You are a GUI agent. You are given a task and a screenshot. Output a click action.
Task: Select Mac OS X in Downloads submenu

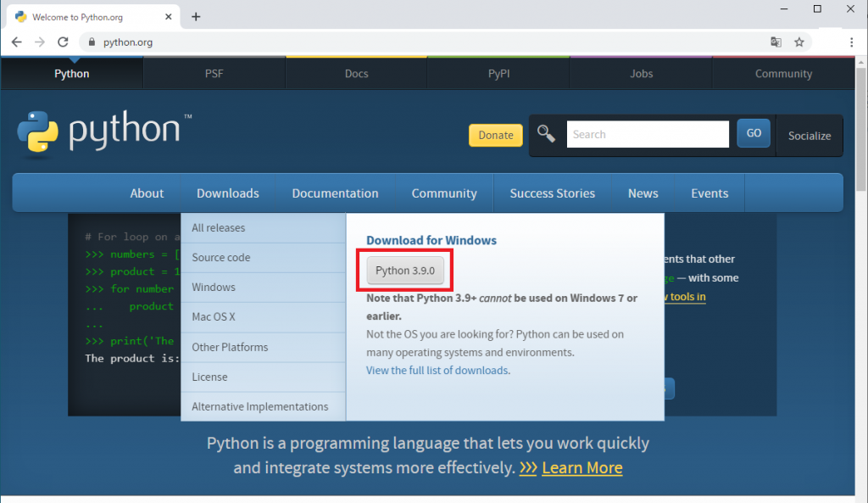point(264,317)
